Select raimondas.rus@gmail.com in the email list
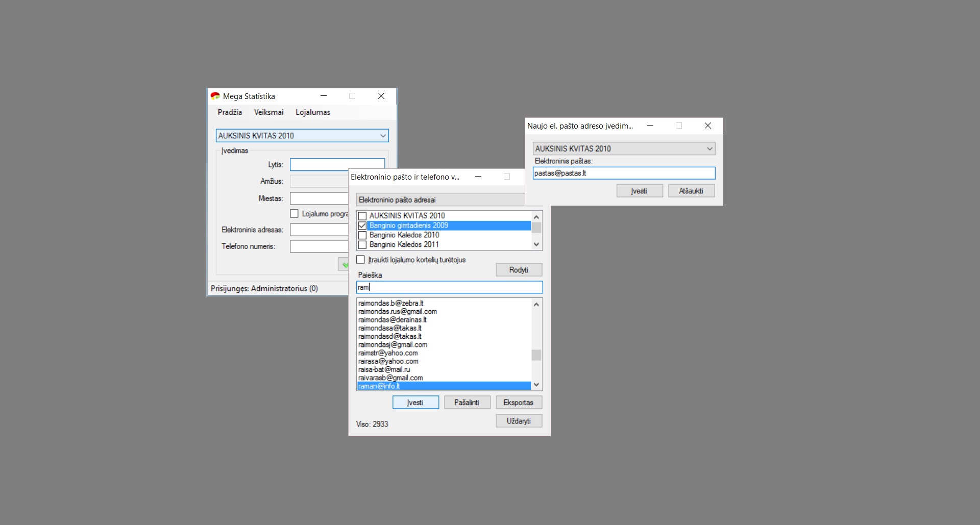Image resolution: width=980 pixels, height=525 pixels. (398, 312)
